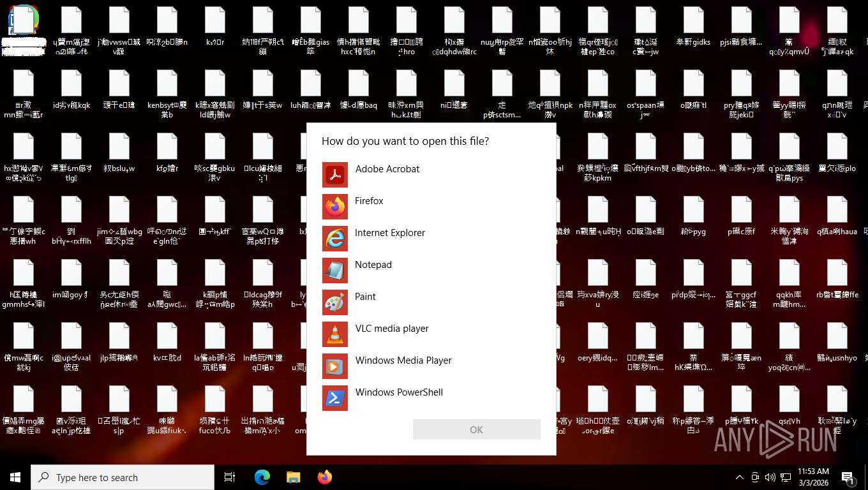Select the desktop file starting with "oery"
The height and width of the screenshot is (490, 868).
tap(597, 343)
